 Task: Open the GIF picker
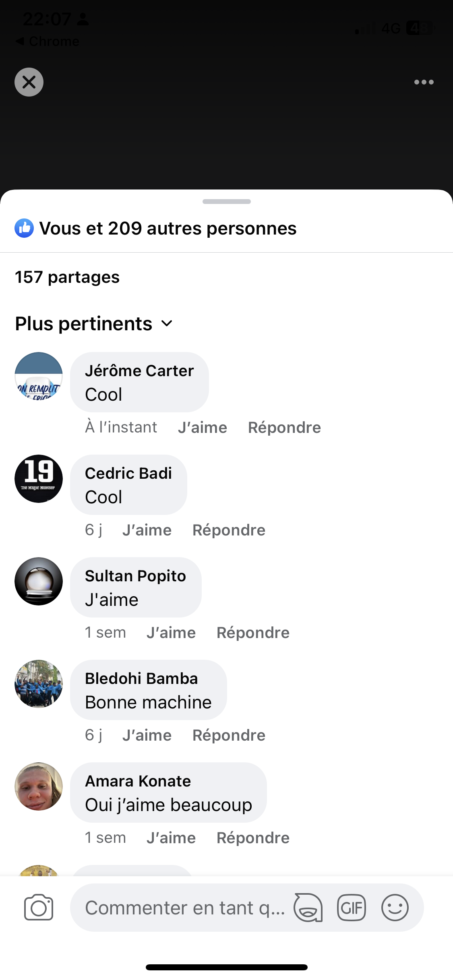(352, 908)
